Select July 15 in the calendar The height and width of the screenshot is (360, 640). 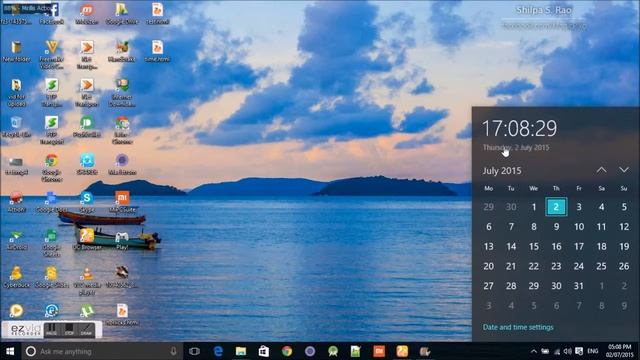click(x=533, y=247)
